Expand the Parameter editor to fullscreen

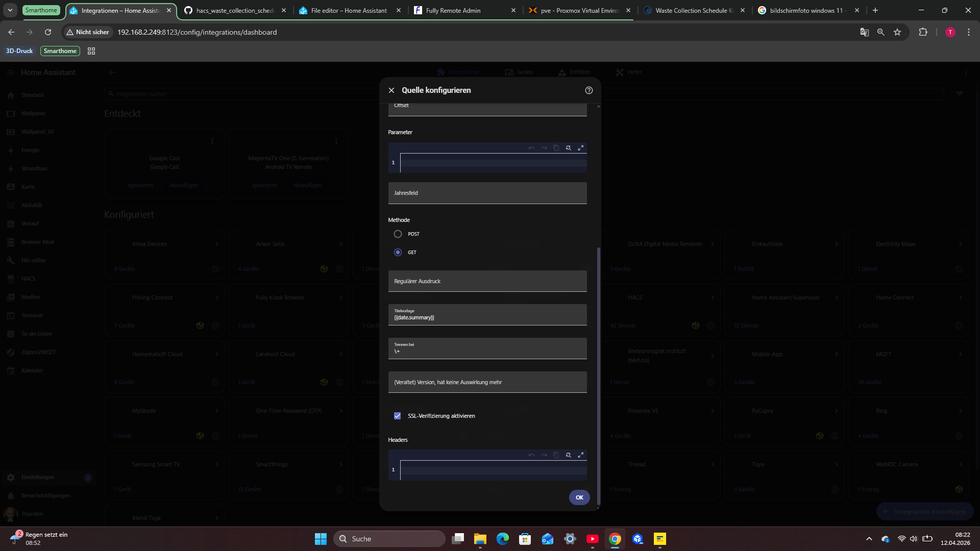pyautogui.click(x=580, y=148)
